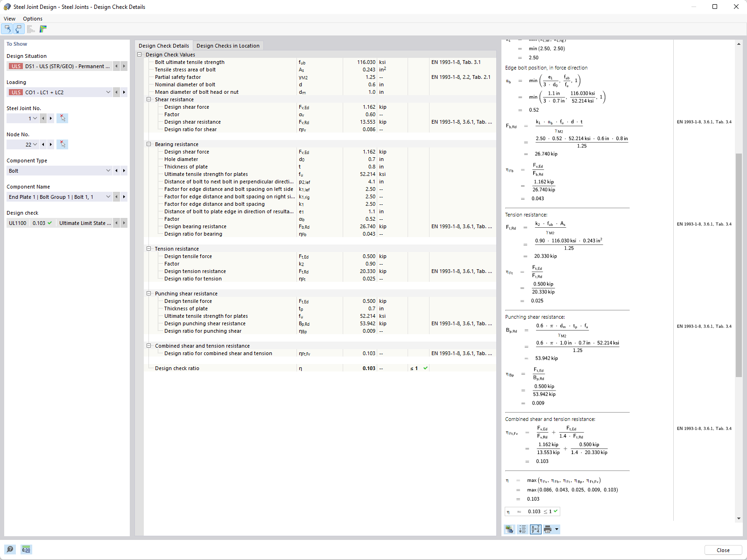Image resolution: width=747 pixels, height=560 pixels.
Task: Toggle the x/y formula display icon
Action: click(536, 529)
